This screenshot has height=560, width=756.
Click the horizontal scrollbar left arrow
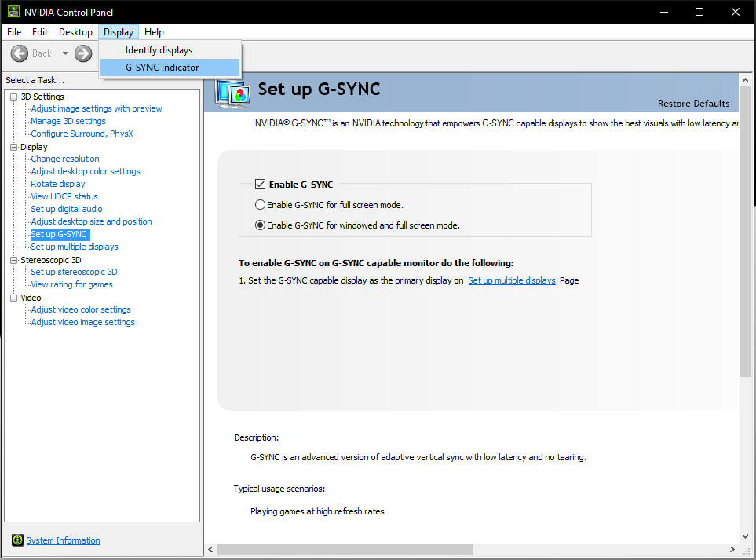tap(210, 549)
